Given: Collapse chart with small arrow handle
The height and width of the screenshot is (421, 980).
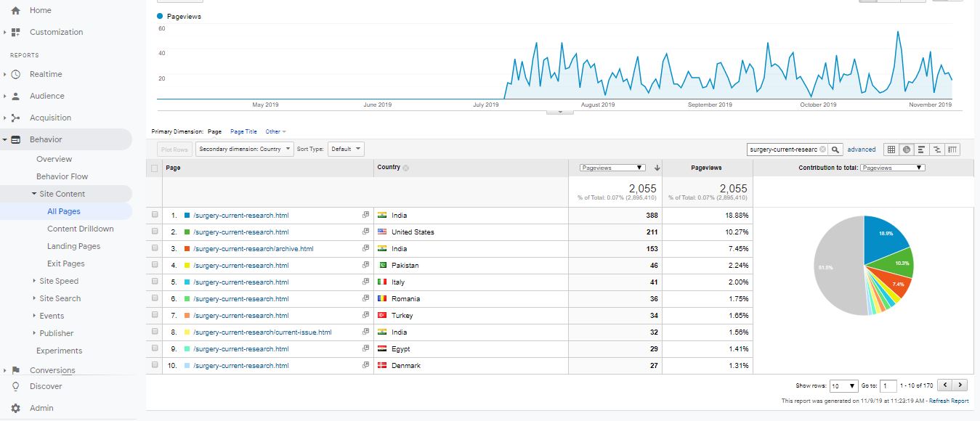Looking at the screenshot, I should pyautogui.click(x=560, y=112).
